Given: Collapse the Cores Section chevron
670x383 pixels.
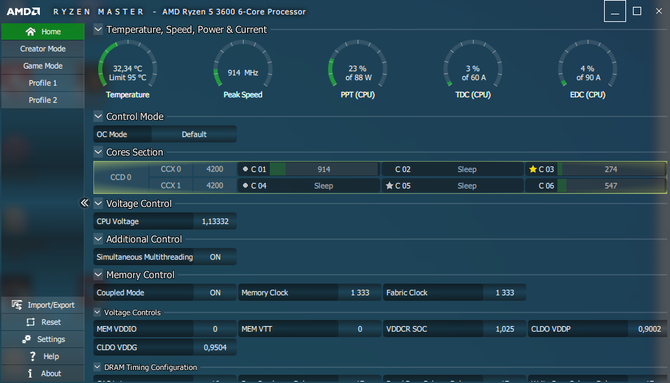Looking at the screenshot, I should pos(98,152).
